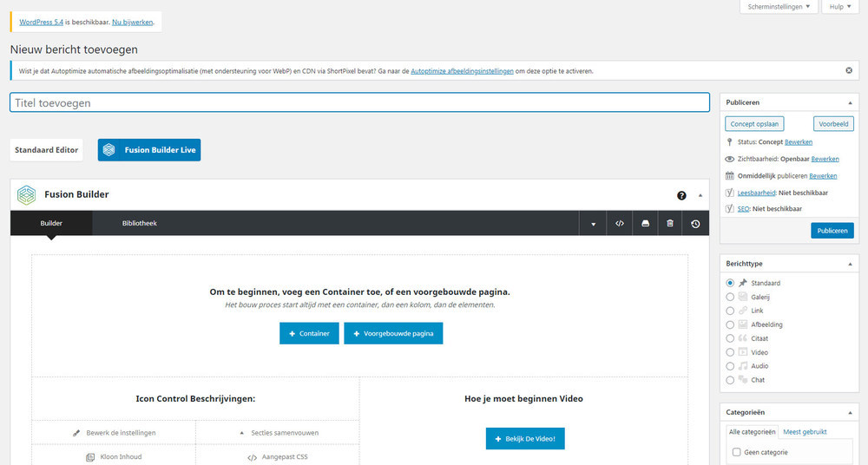Image resolution: width=868 pixels, height=465 pixels.
Task: Click the Standaard Editor button
Action: pyautogui.click(x=47, y=150)
